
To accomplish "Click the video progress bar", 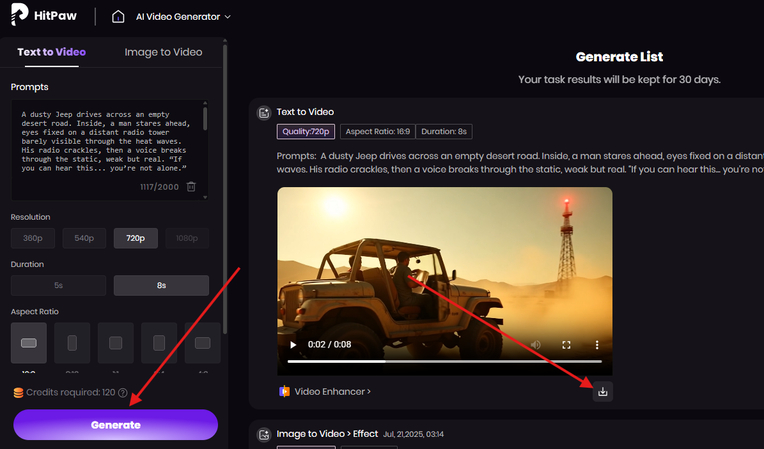I will coord(444,361).
